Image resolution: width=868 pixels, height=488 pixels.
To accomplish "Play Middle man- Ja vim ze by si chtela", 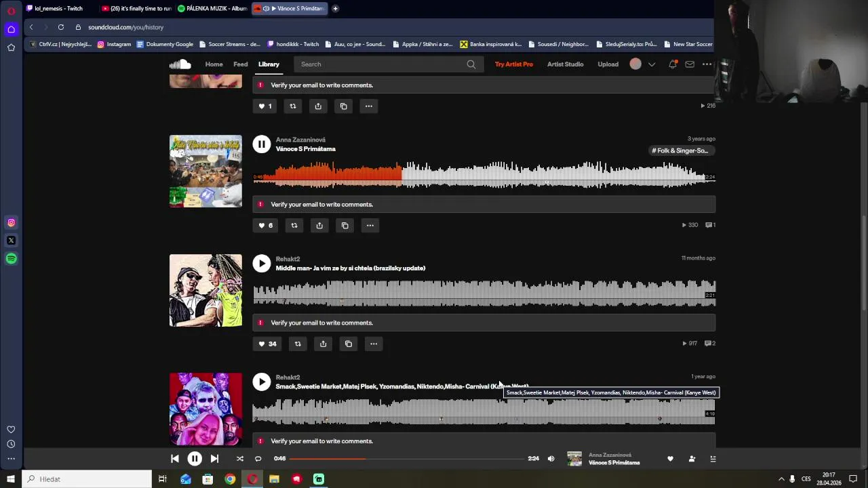I will [261, 263].
